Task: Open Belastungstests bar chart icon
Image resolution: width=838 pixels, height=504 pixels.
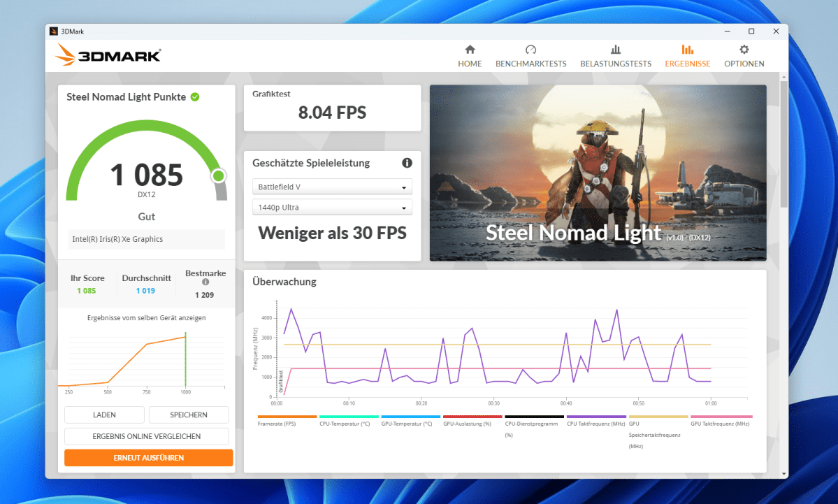Action: coord(616,50)
